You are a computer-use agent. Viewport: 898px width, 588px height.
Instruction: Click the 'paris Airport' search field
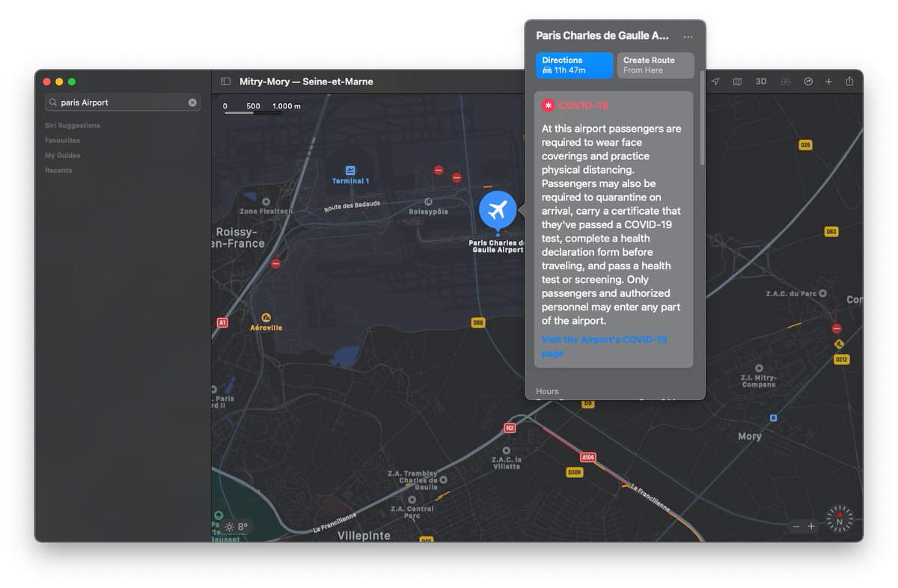pyautogui.click(x=123, y=102)
